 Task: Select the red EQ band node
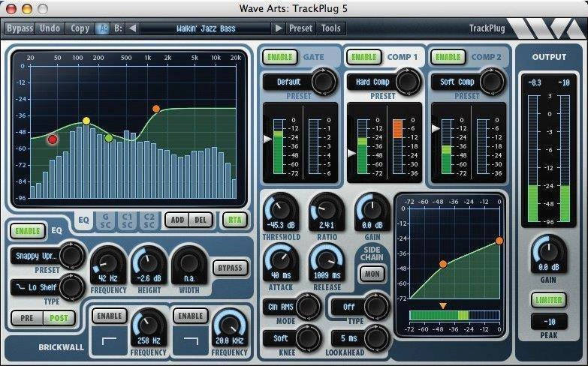coord(53,139)
